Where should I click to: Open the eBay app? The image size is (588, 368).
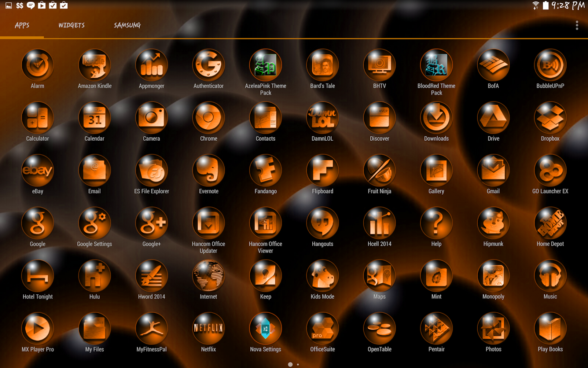[38, 171]
